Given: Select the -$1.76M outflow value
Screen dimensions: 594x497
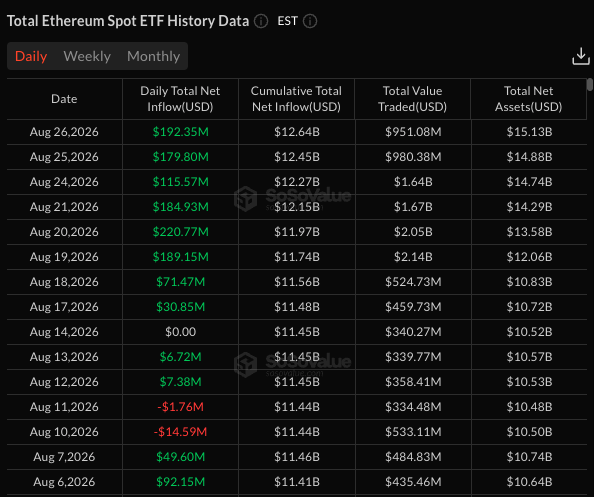Looking at the screenshot, I should [180, 407].
